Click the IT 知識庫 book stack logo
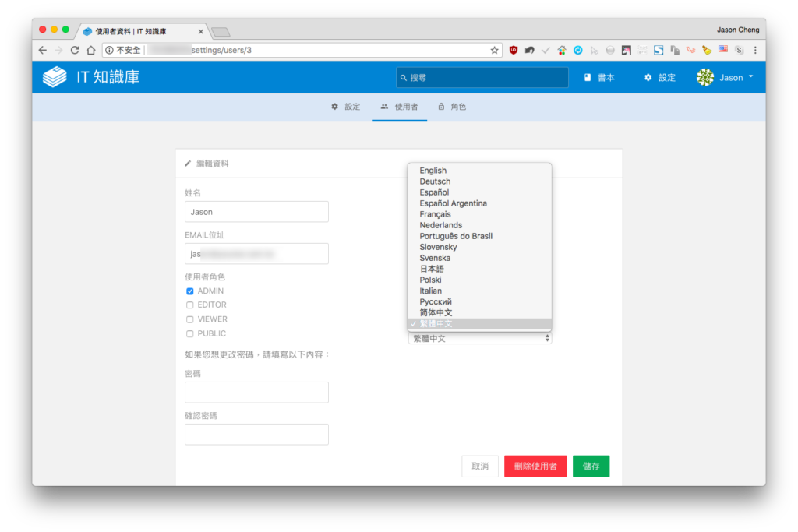Viewport: 798px width, 532px height. click(55, 77)
